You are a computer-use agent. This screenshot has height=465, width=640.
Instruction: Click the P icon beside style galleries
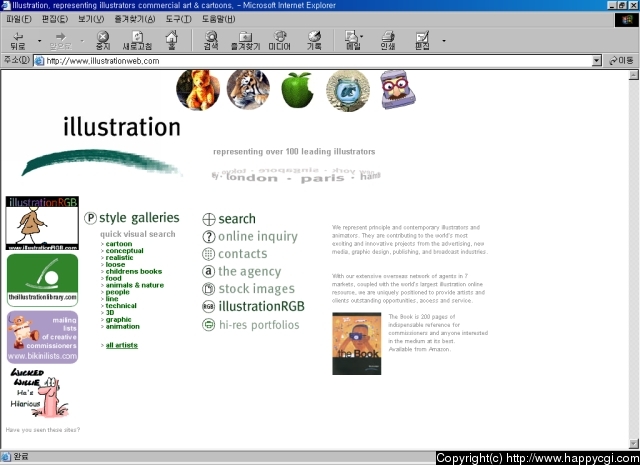click(90, 218)
